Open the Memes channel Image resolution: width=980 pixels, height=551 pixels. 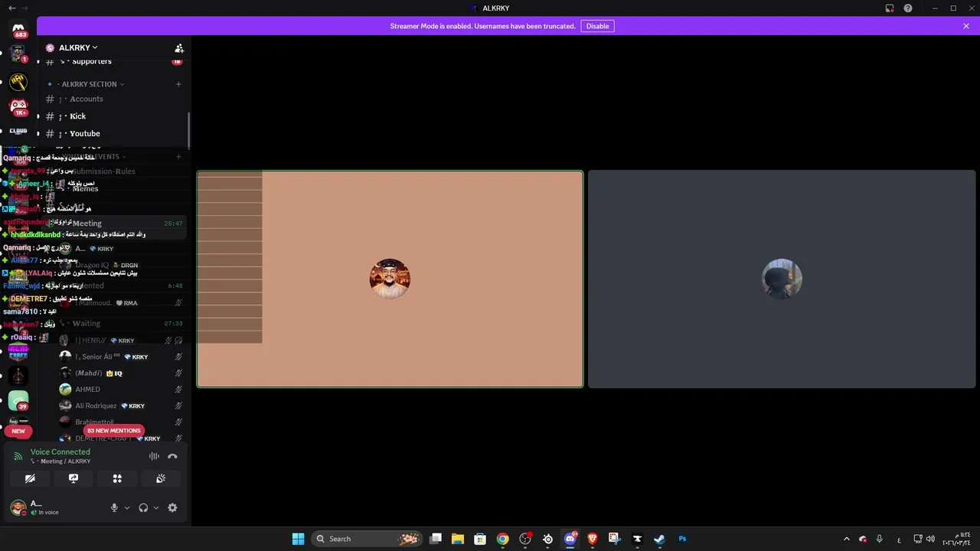pos(86,188)
